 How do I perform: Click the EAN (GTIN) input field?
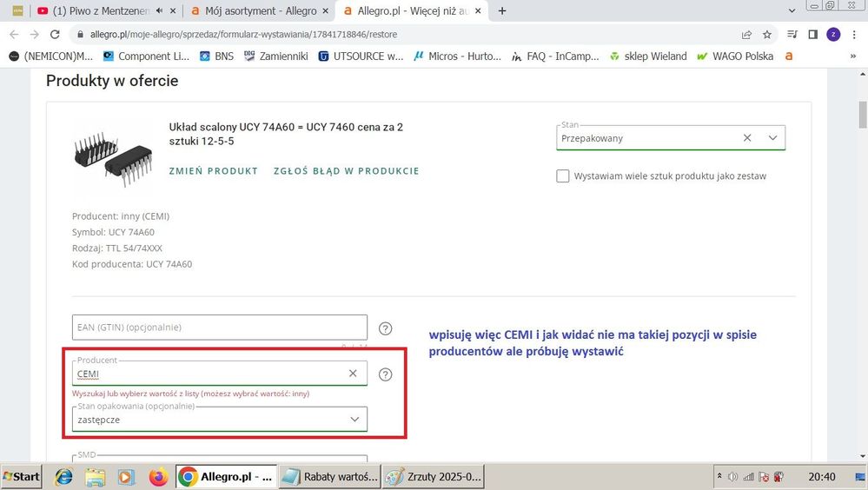click(x=219, y=328)
